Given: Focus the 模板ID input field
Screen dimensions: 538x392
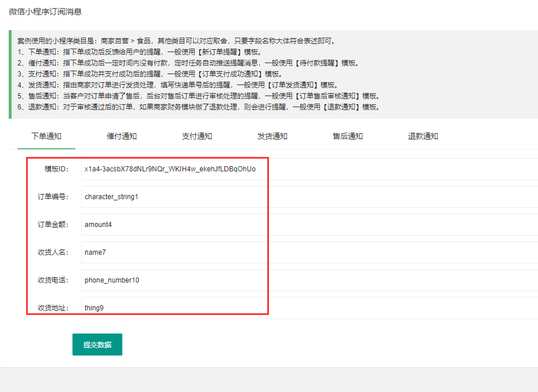Looking at the screenshot, I should coord(307,169).
